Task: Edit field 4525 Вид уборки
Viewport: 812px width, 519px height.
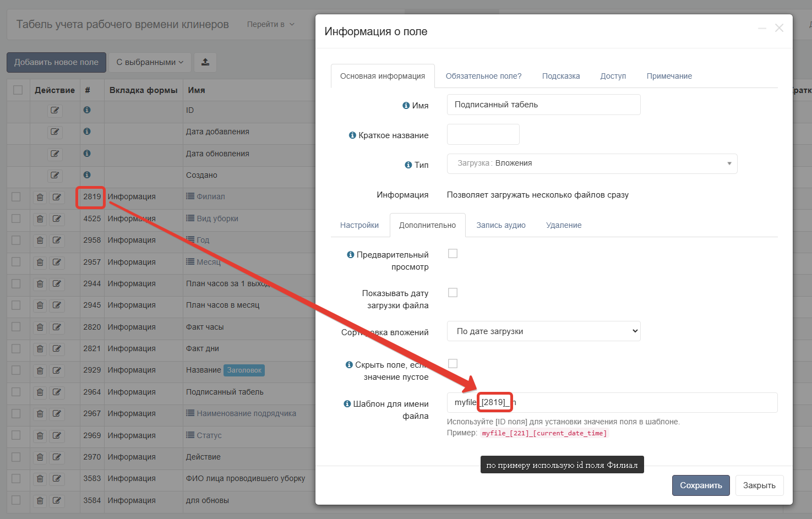Action: (x=57, y=218)
